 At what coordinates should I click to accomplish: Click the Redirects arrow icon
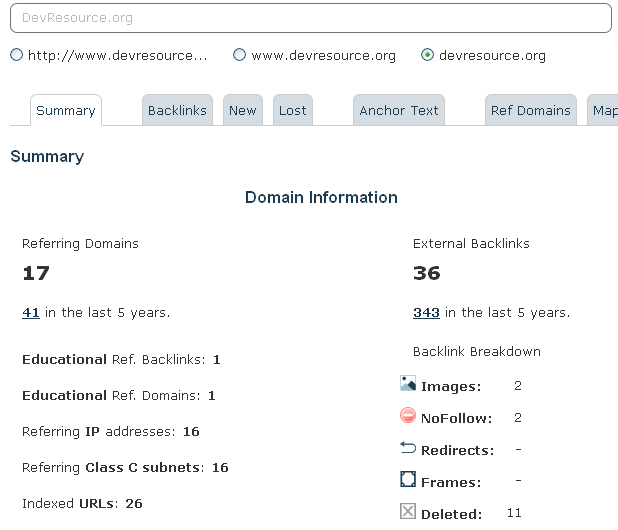pos(408,448)
